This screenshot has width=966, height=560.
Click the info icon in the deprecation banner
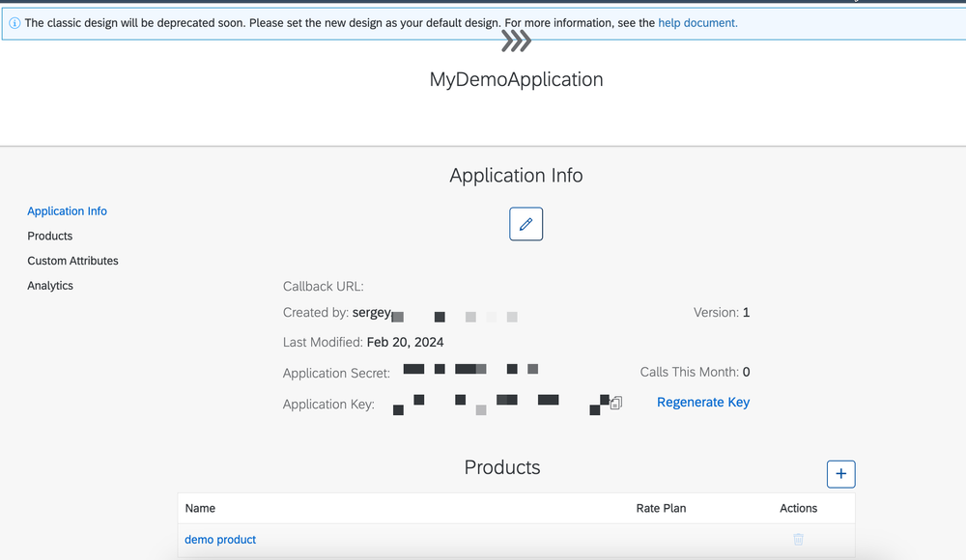pyautogui.click(x=14, y=22)
